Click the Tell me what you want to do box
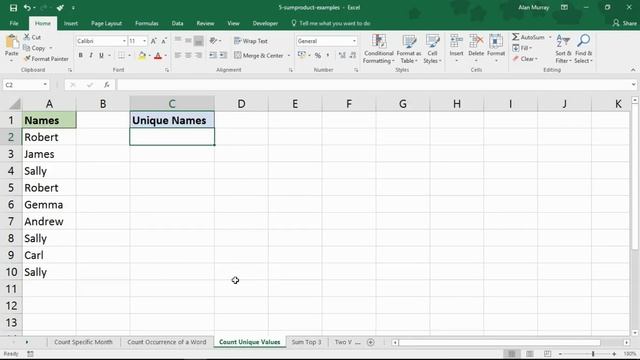Screen dimensions: 640x360 tap(331, 23)
